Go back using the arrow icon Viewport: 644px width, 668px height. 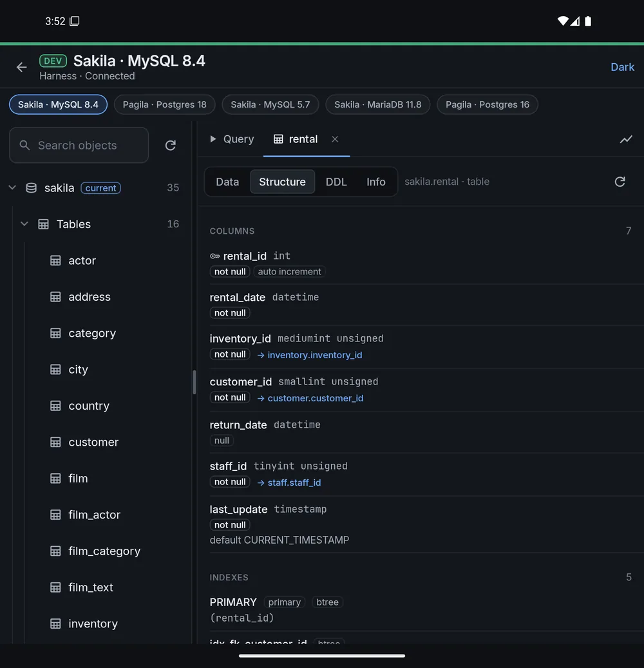coord(21,67)
